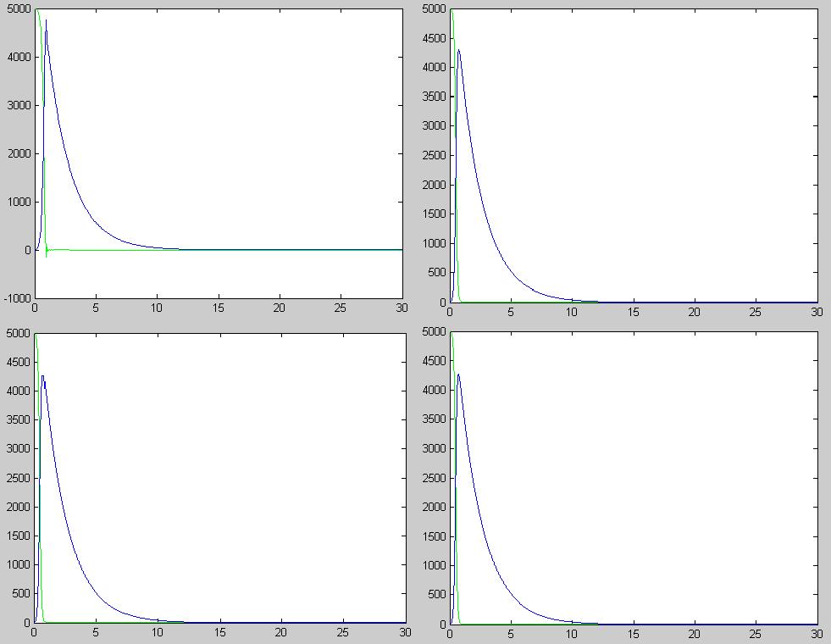831x644 pixels.
Task: Click x-axis label 25 in top-right plot
Action: click(755, 312)
